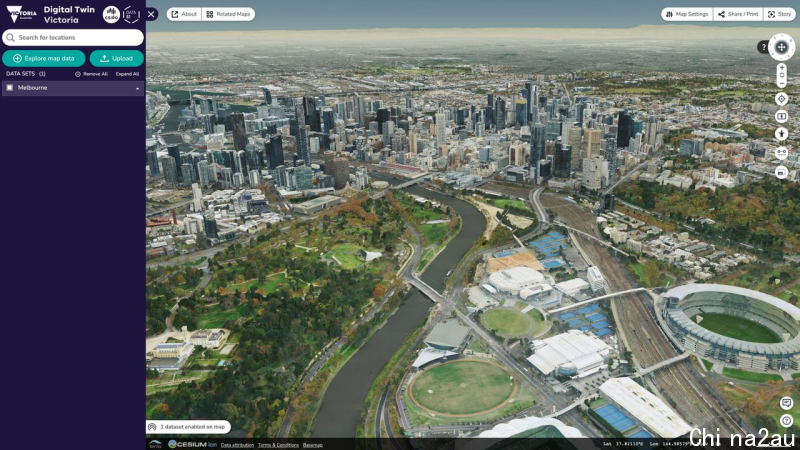Zoom in with the plus button

pos(782,67)
